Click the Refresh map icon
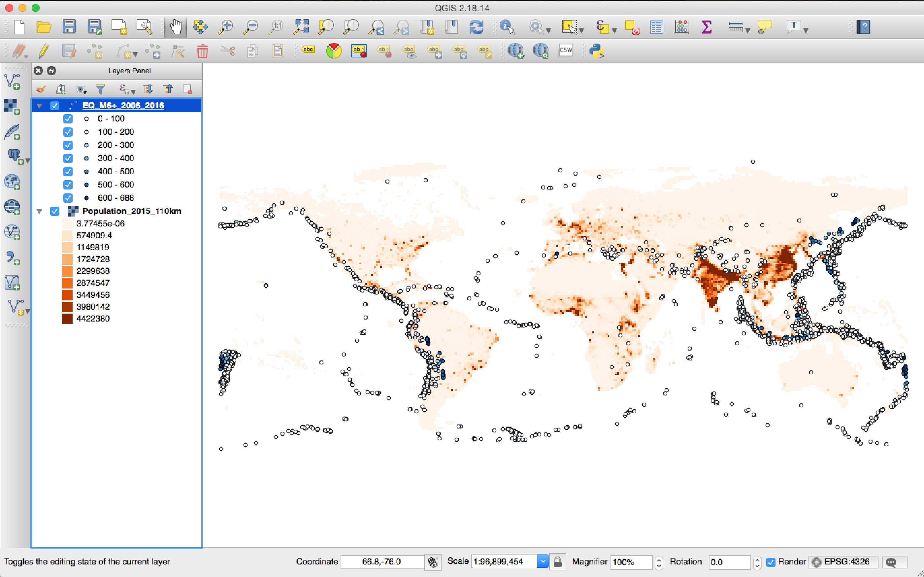This screenshot has width=924, height=577. click(476, 27)
